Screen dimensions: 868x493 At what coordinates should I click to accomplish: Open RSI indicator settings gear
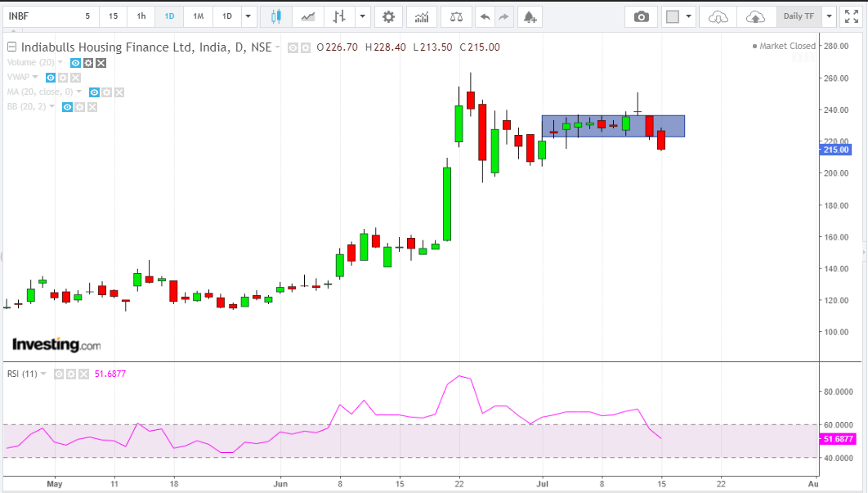tap(71, 374)
